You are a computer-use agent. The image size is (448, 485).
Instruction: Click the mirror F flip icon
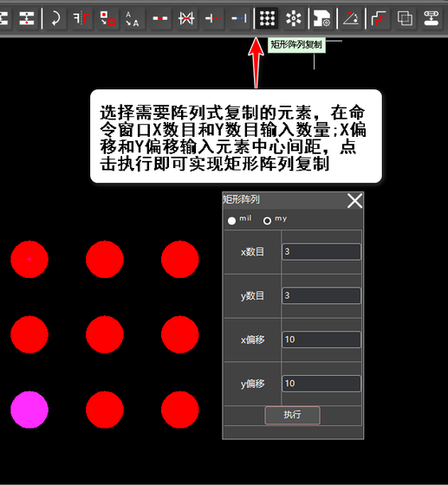81,18
